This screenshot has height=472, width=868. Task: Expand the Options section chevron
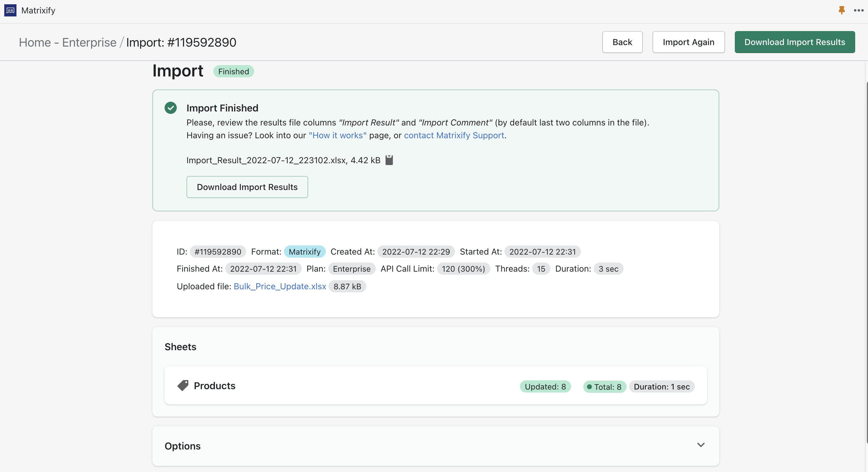(x=701, y=445)
